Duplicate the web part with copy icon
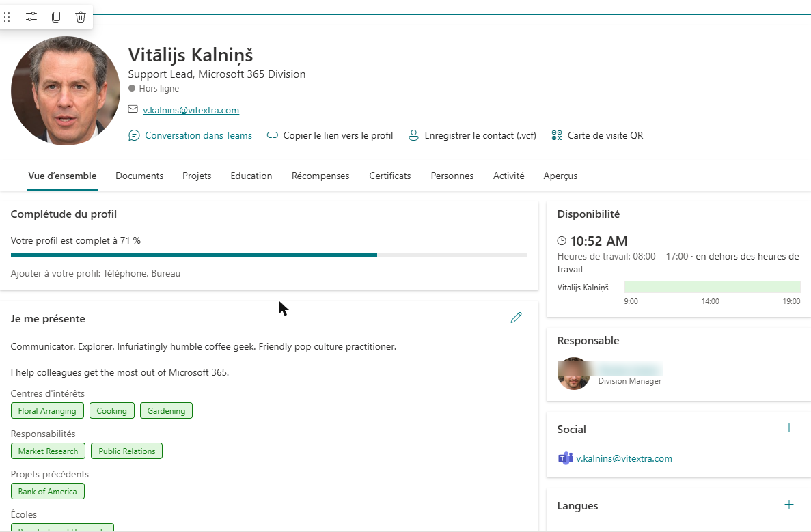Screen dimensions: 811x532 coord(56,17)
